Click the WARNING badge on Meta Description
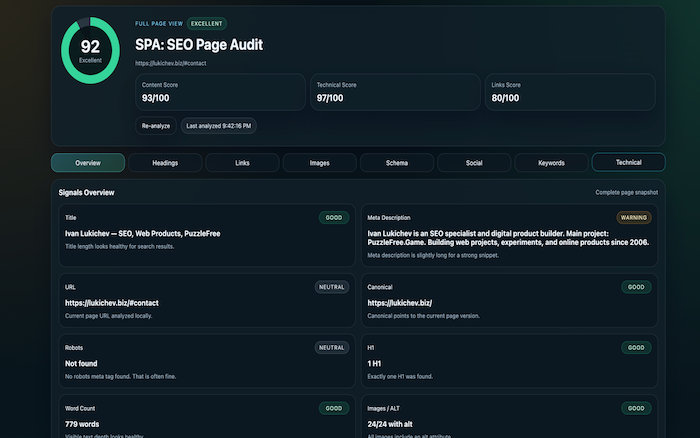 click(633, 217)
